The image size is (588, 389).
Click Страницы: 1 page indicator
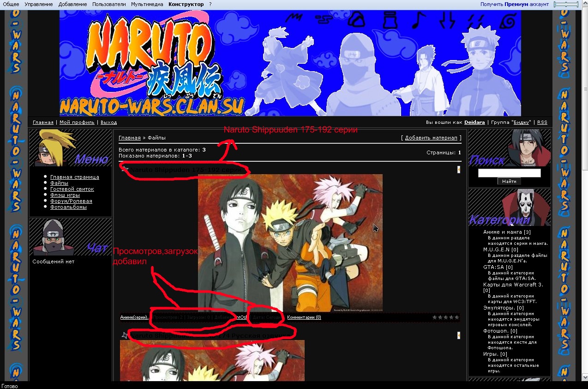pyautogui.click(x=444, y=152)
